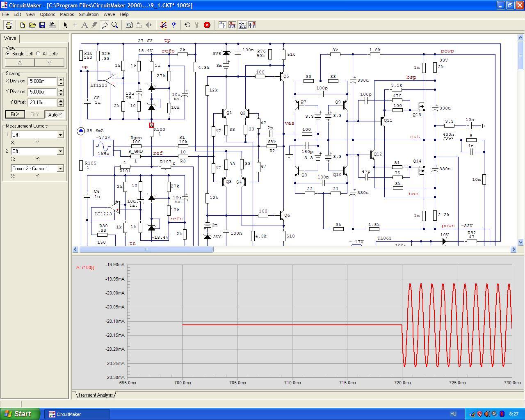525x420 pixels.
Task: Open the Macros menu
Action: [x=67, y=14]
